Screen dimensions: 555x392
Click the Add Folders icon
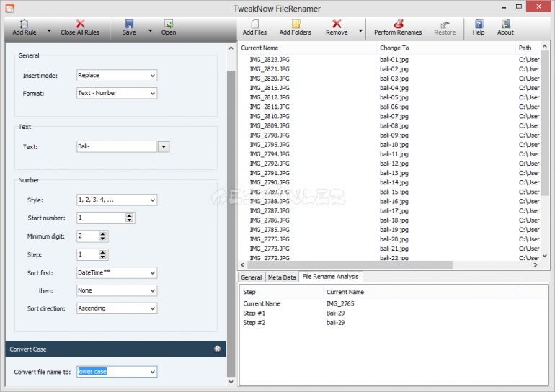tap(296, 24)
